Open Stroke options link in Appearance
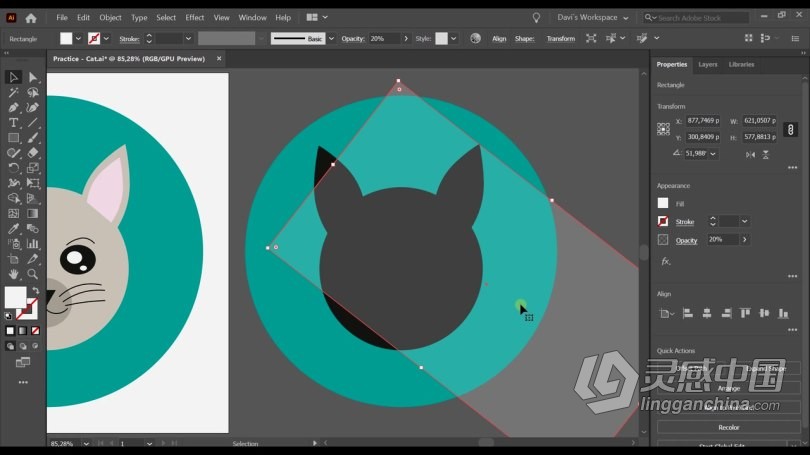Viewport: 810px width, 455px height. (685, 222)
